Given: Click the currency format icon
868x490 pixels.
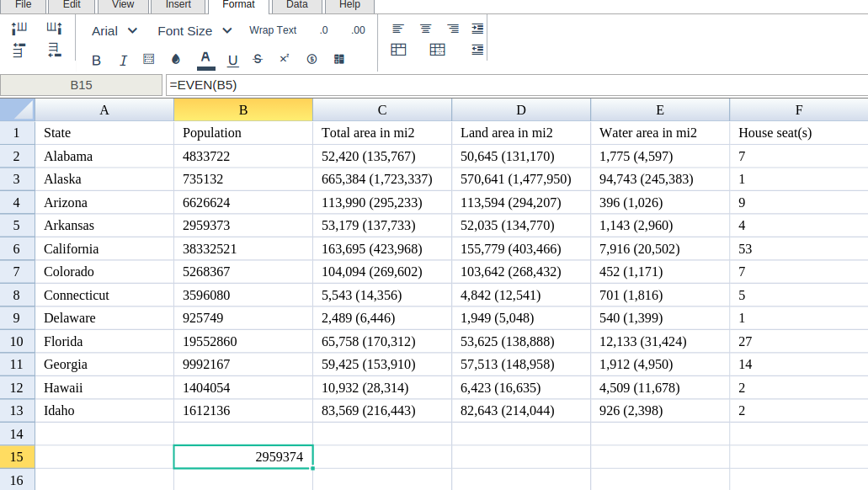Looking at the screenshot, I should click(312, 59).
